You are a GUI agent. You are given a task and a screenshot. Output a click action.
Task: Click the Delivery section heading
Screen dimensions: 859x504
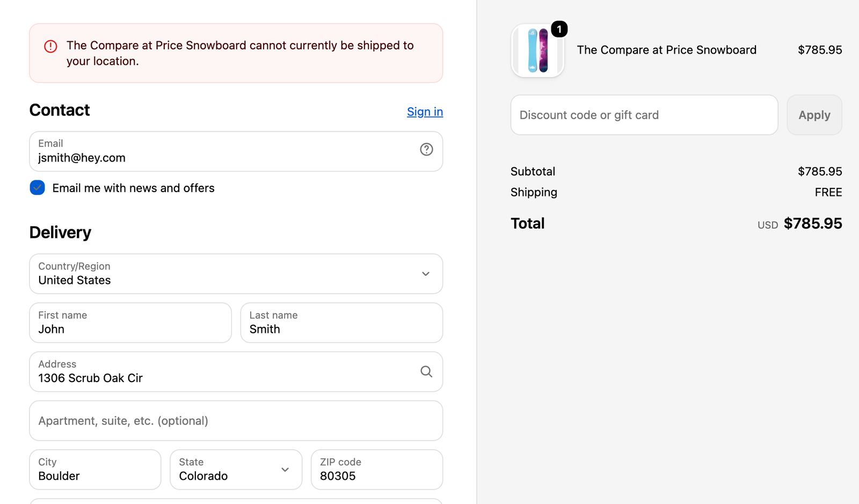pos(60,232)
